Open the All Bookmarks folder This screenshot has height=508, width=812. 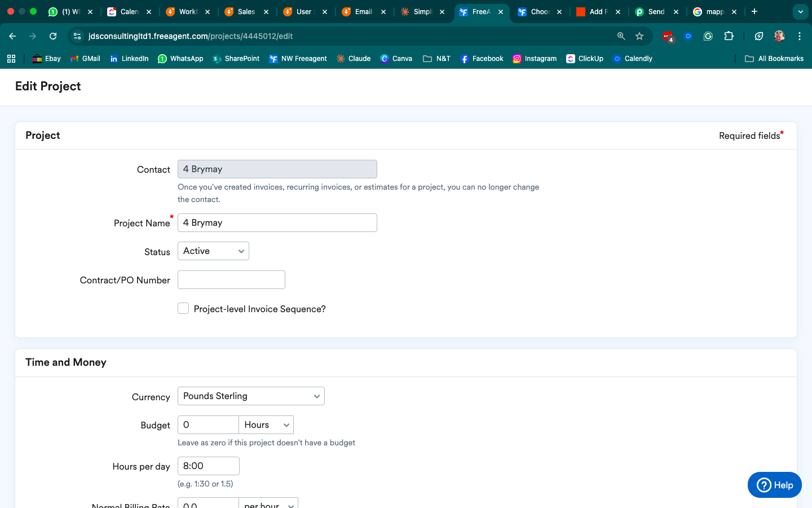pos(774,59)
